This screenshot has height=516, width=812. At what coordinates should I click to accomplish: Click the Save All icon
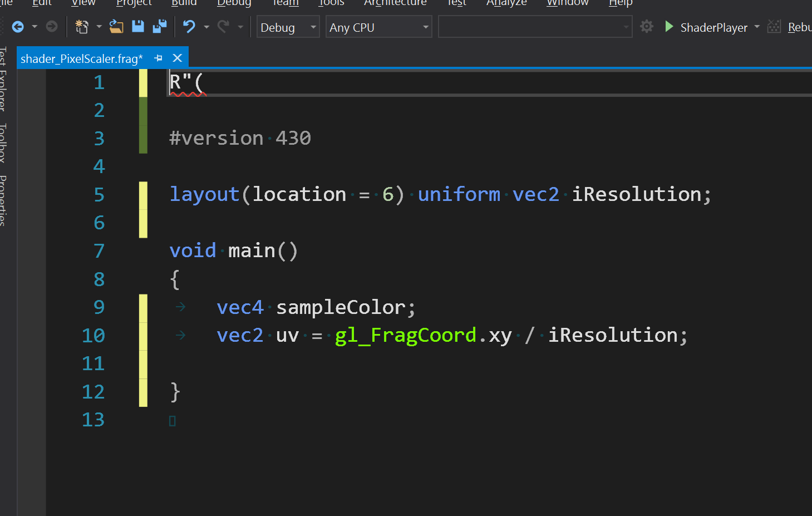[x=160, y=26]
